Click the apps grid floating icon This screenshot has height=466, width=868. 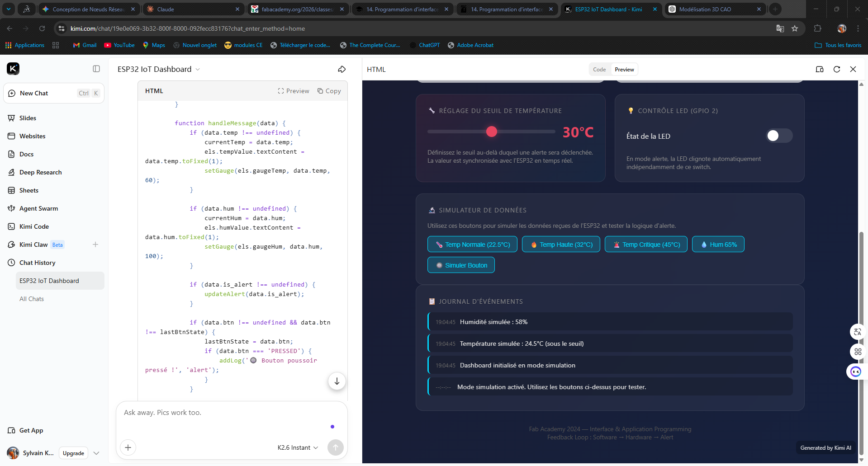[x=858, y=352]
